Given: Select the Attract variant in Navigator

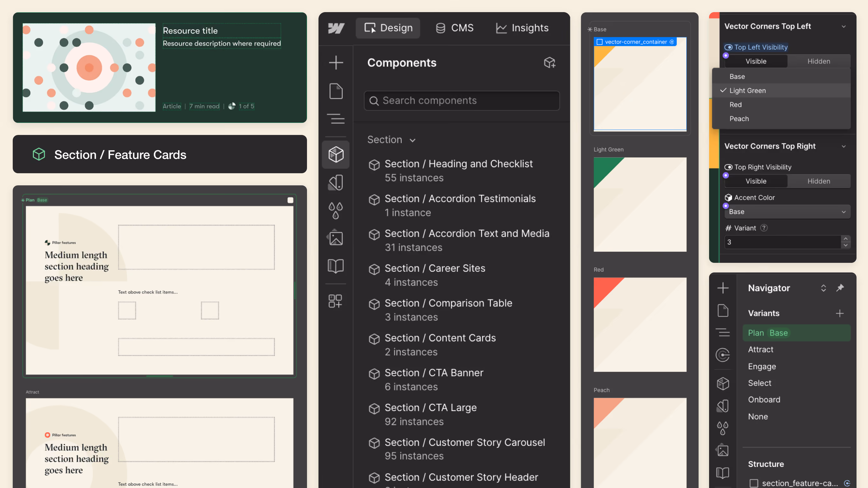Looking at the screenshot, I should click(760, 350).
